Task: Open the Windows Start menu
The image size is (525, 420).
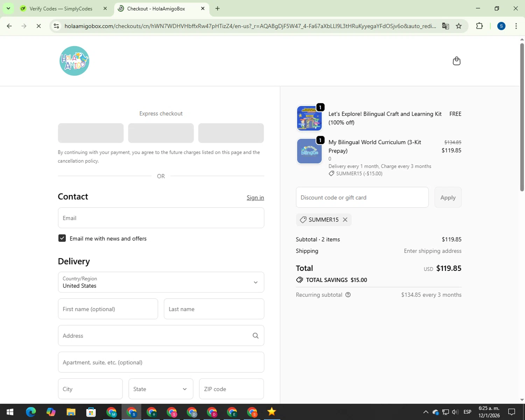Action: point(10,412)
